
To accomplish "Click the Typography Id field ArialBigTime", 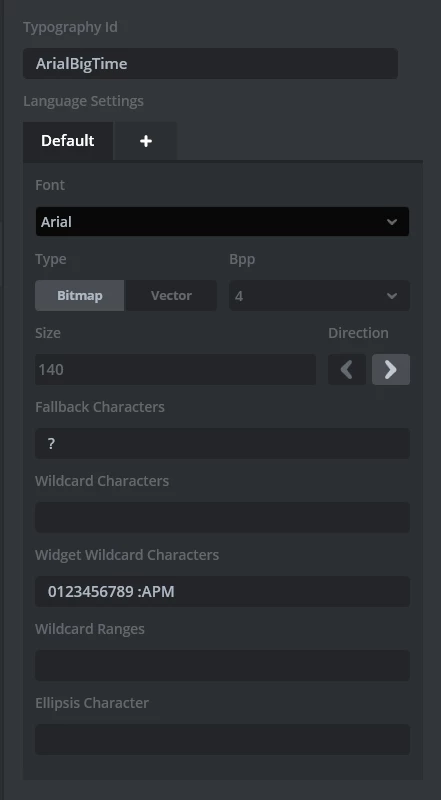I will tap(210, 64).
